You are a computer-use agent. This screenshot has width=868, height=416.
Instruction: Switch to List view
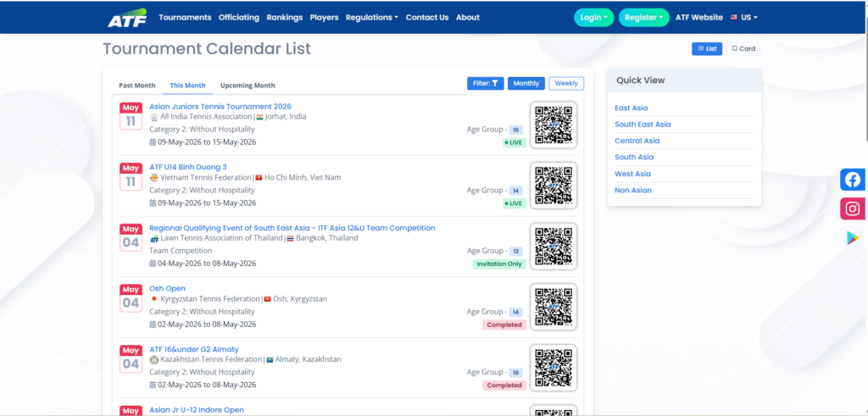707,48
